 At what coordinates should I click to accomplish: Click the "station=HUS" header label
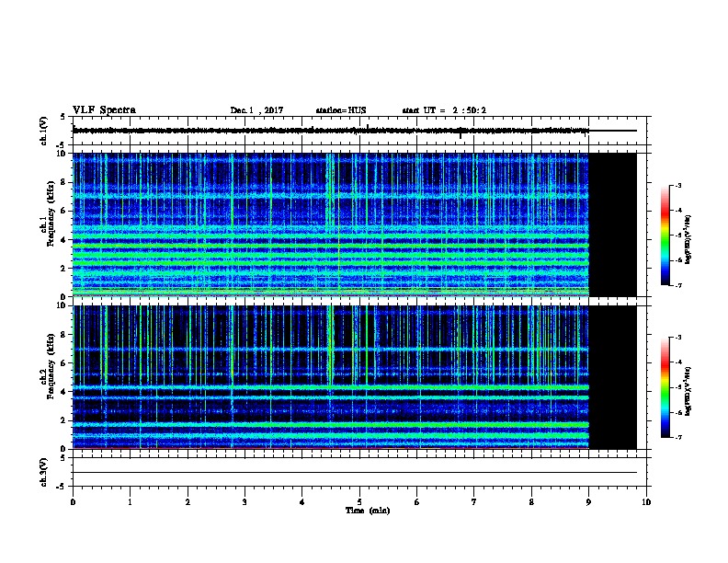pos(341,110)
